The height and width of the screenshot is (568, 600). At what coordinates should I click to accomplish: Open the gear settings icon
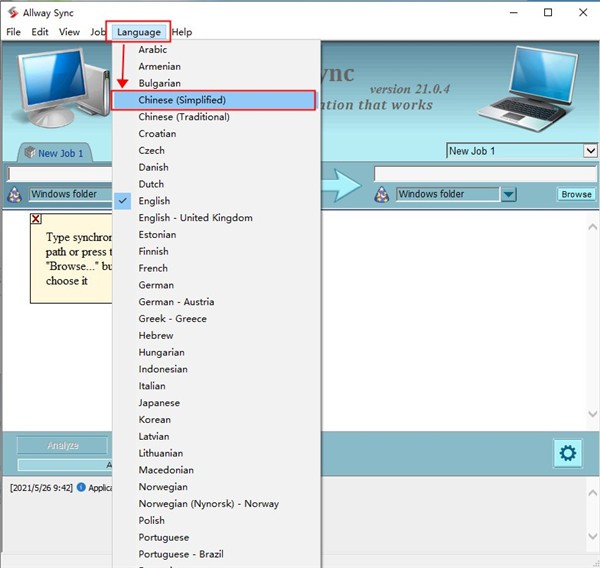pos(567,453)
